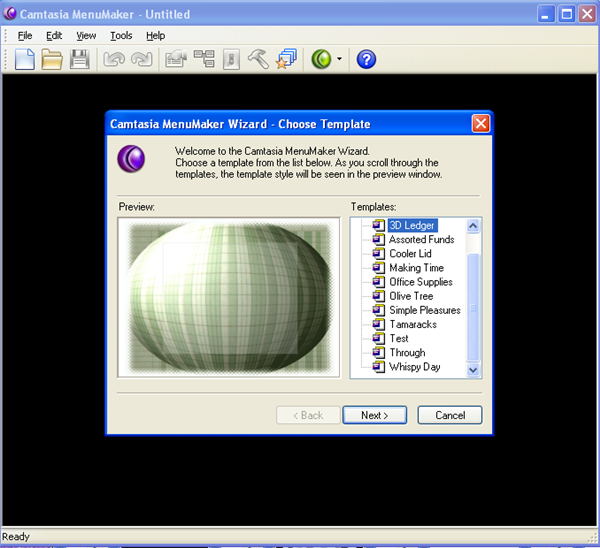Select the Through template

407,353
